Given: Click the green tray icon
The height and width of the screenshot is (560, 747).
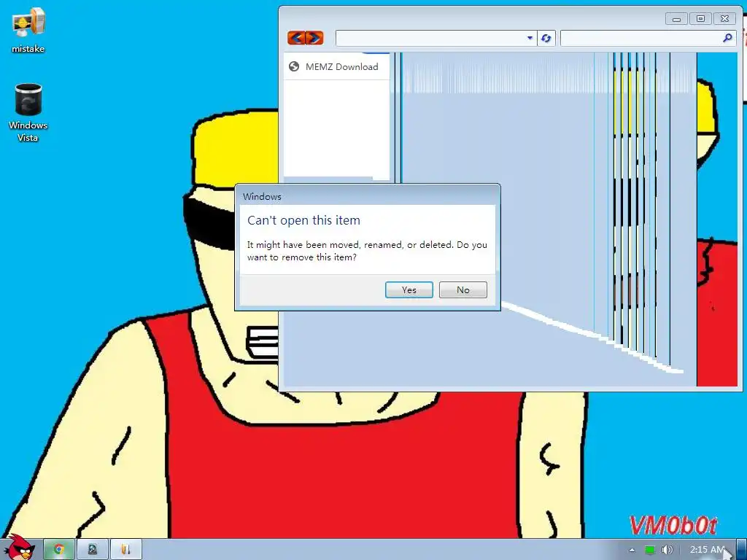Looking at the screenshot, I should 650,550.
